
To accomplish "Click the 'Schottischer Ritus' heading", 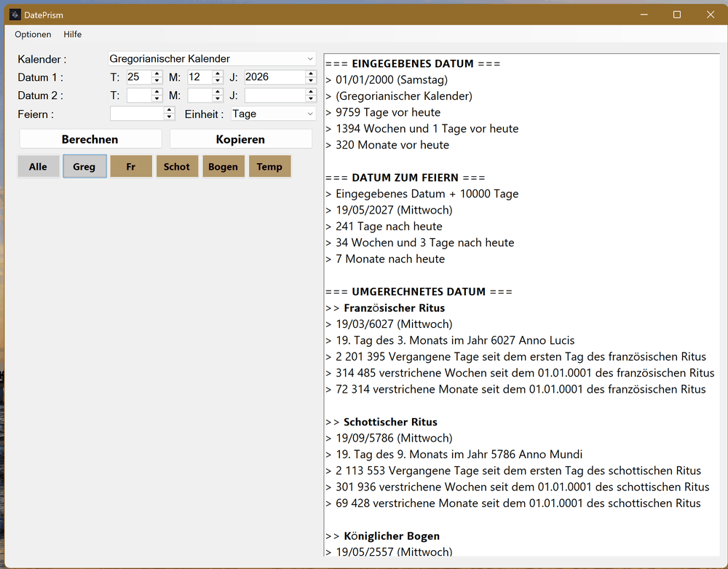I will (390, 422).
